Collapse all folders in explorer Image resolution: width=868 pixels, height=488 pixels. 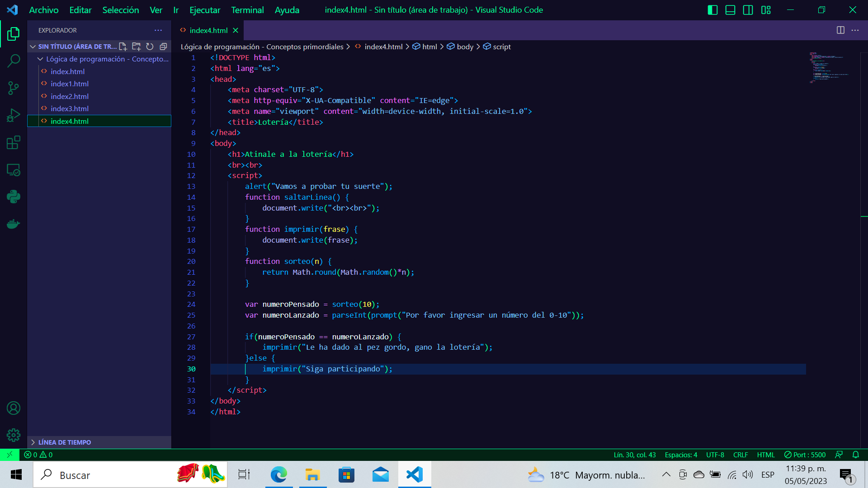[163, 46]
